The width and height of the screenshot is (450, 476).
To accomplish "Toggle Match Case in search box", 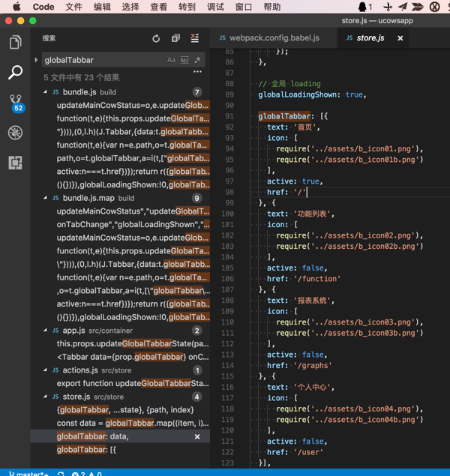I will [171, 60].
